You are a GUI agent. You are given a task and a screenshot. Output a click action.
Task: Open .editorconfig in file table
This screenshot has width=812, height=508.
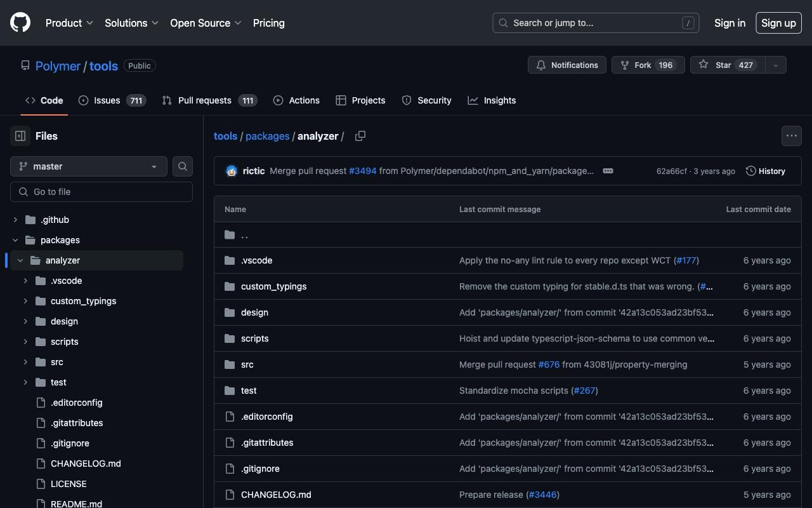pyautogui.click(x=266, y=417)
